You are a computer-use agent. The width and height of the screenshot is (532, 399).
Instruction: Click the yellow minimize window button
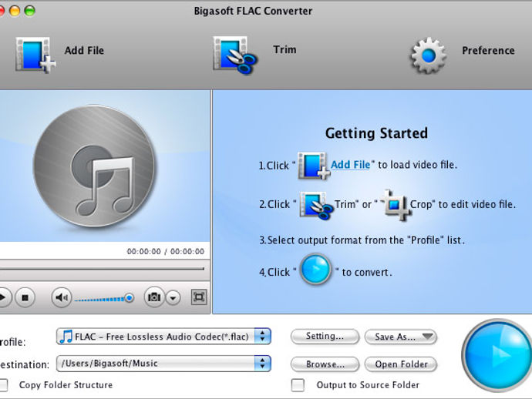(15, 11)
